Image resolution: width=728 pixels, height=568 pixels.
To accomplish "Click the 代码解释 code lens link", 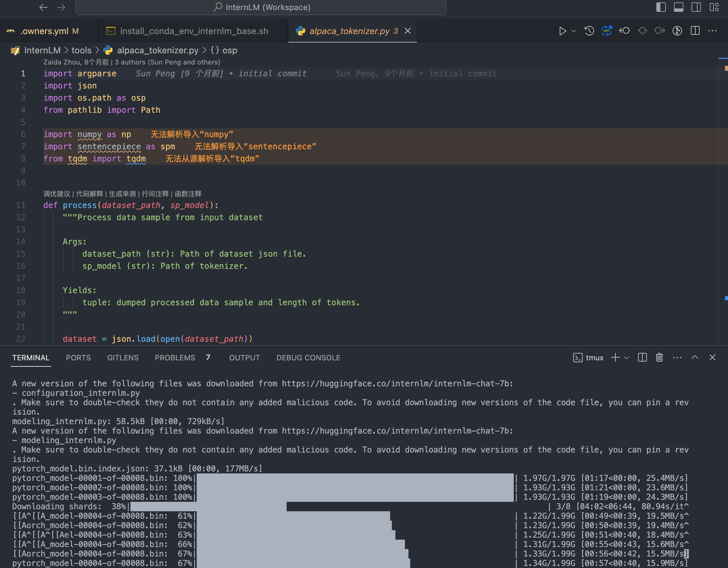I will [x=89, y=194].
